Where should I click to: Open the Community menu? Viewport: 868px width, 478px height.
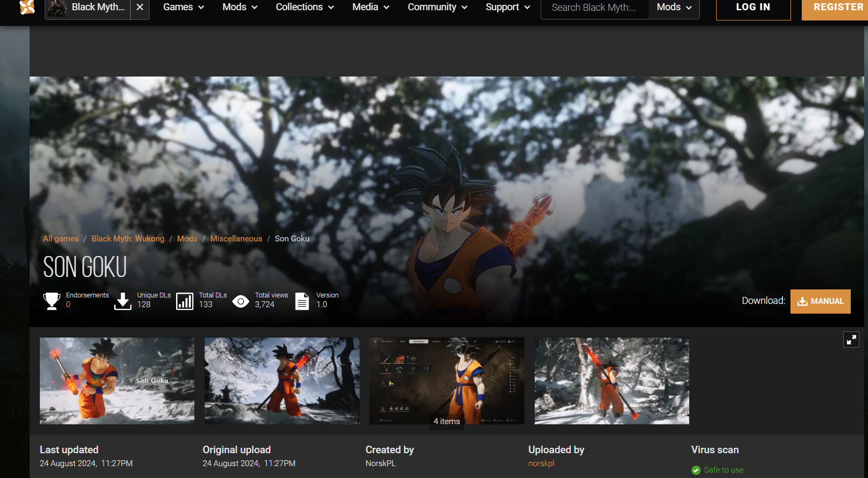437,8
